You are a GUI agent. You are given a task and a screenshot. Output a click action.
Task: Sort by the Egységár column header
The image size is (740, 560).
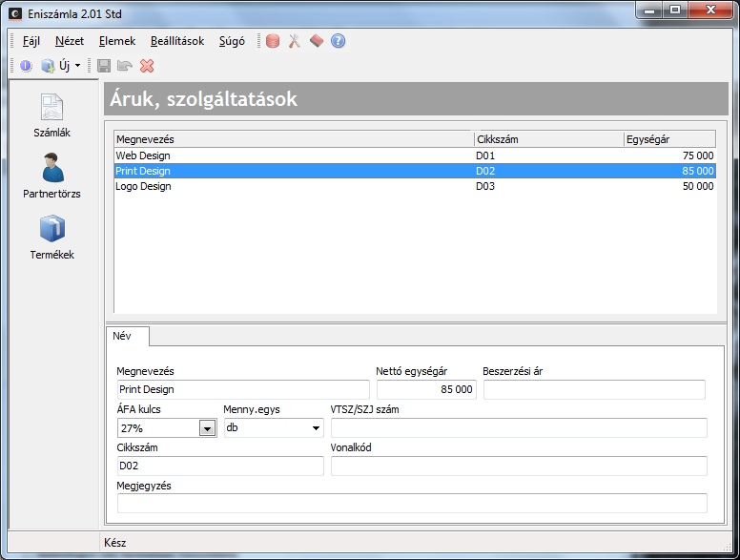(669, 139)
